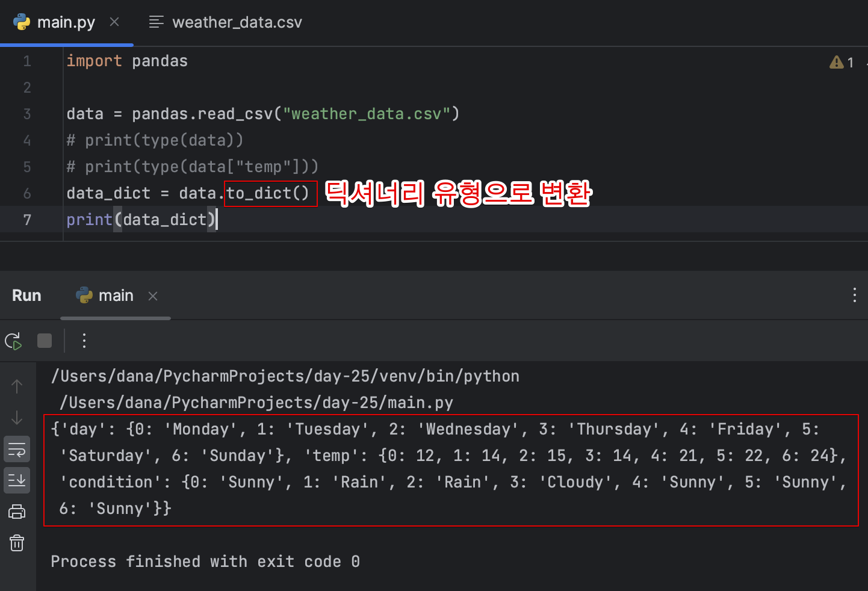
Task: Click the "weather_data.csv" string literal
Action: click(x=367, y=114)
